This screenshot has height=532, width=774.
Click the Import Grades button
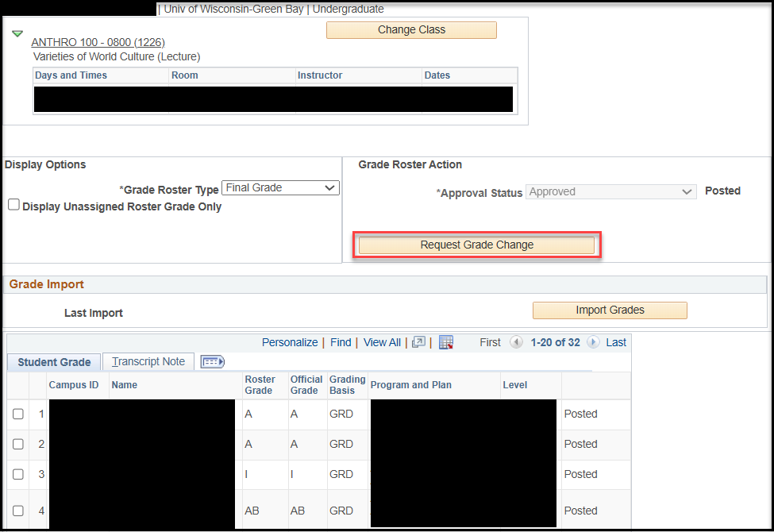click(609, 310)
